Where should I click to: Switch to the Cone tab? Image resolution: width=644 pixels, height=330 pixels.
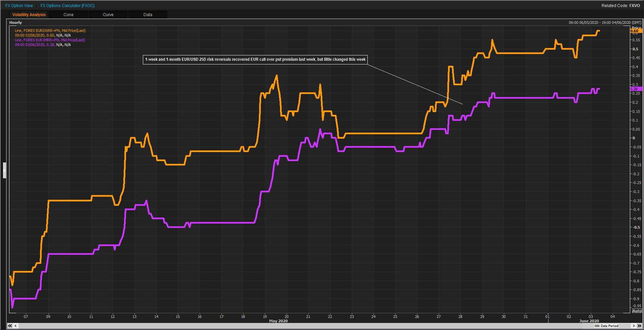(69, 15)
